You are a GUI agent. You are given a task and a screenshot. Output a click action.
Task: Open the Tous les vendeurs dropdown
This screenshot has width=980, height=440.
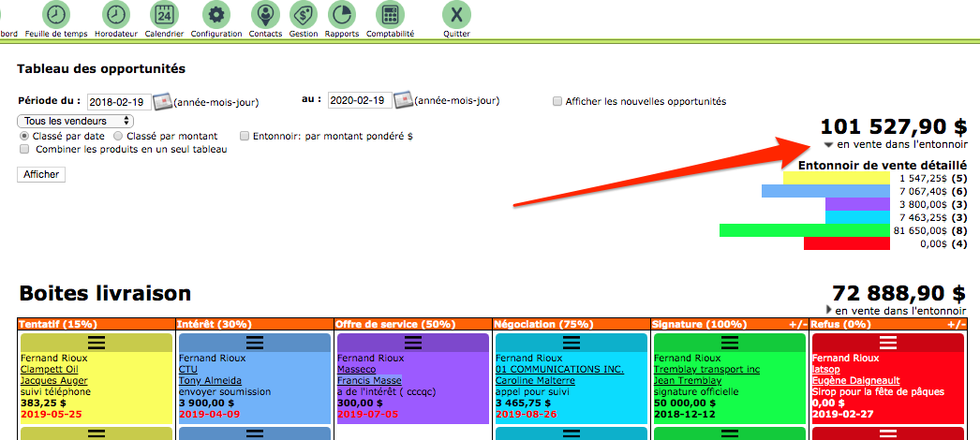point(76,121)
